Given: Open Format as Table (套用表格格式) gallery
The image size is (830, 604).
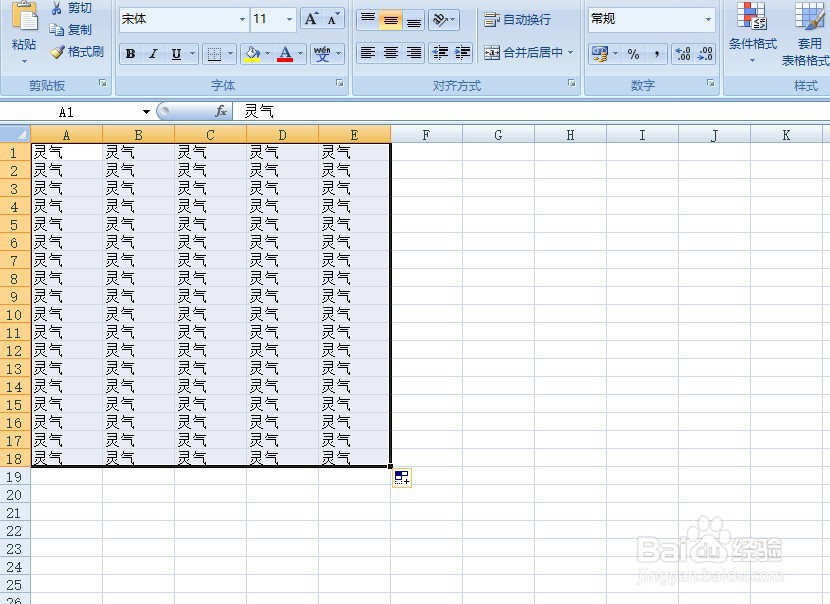Looking at the screenshot, I should [x=807, y=34].
